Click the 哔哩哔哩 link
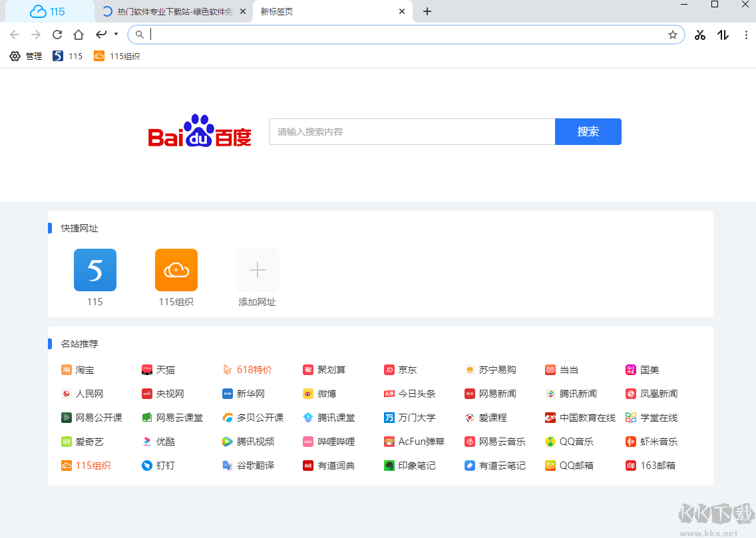 [329, 442]
